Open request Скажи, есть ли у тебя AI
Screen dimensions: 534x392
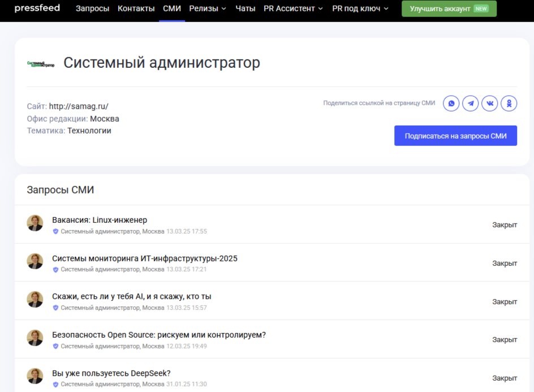[x=131, y=296]
